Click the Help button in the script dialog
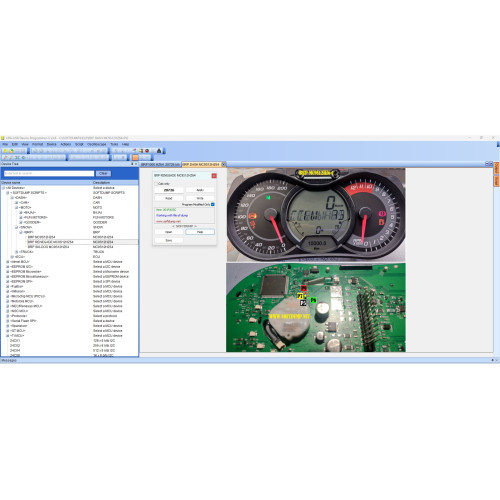 click(x=200, y=232)
